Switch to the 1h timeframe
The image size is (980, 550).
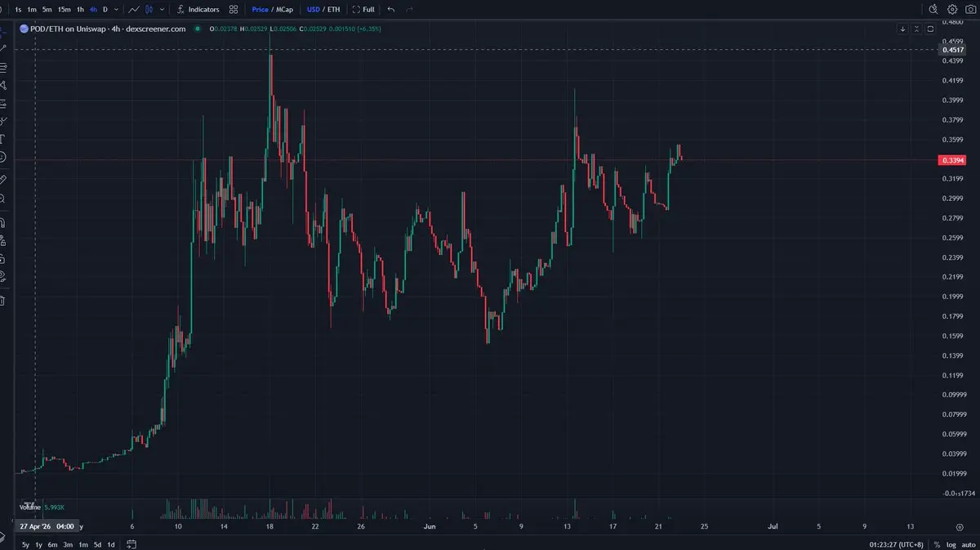click(x=80, y=10)
